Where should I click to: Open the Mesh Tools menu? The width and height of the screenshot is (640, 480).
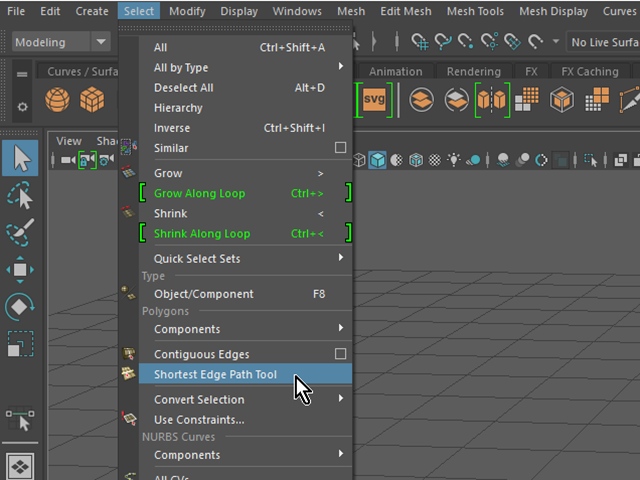click(x=475, y=11)
